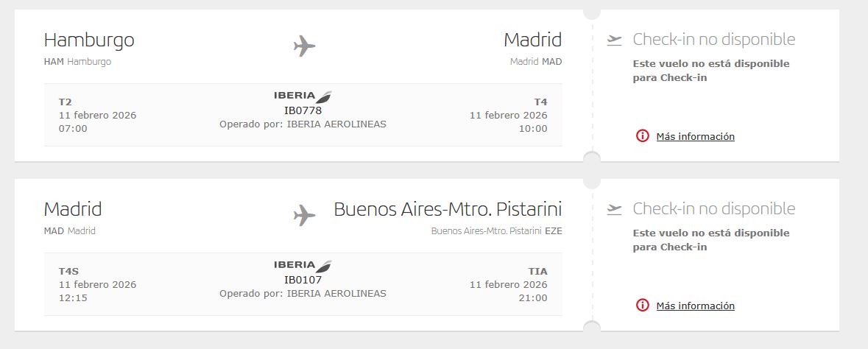The image size is (868, 349).
Task: Click the 21:00 arrival time in Buenos Aires
Action: pos(532,298)
